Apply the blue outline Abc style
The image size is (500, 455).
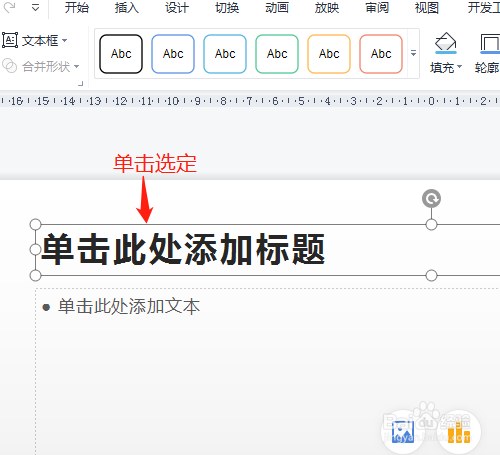pos(173,54)
